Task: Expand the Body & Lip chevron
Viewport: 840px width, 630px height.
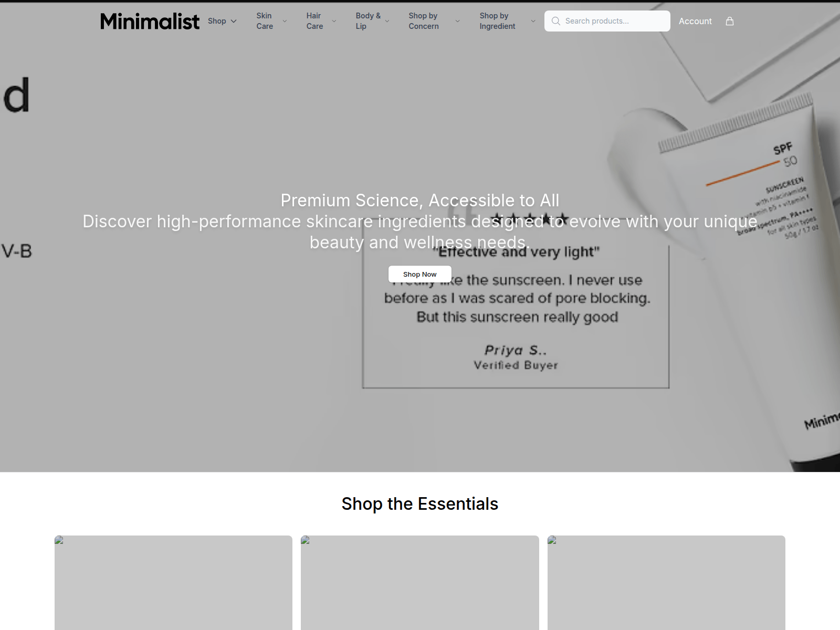Action: pos(387,21)
